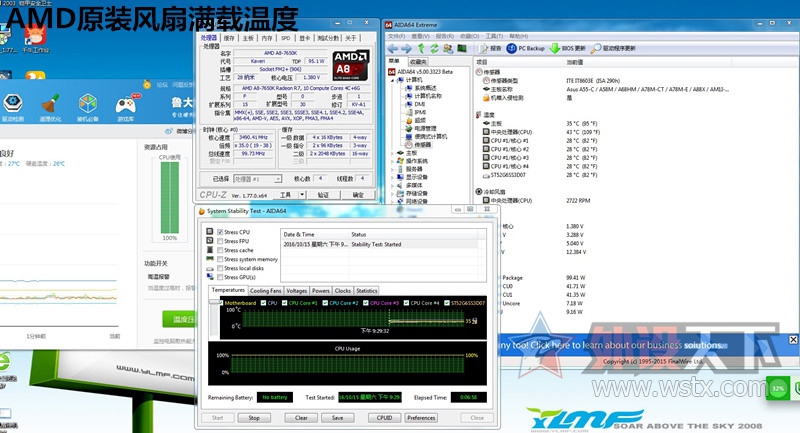Expand the 操作系统 tree node in AIDA64
The height and width of the screenshot is (433, 800).
pyautogui.click(x=393, y=161)
